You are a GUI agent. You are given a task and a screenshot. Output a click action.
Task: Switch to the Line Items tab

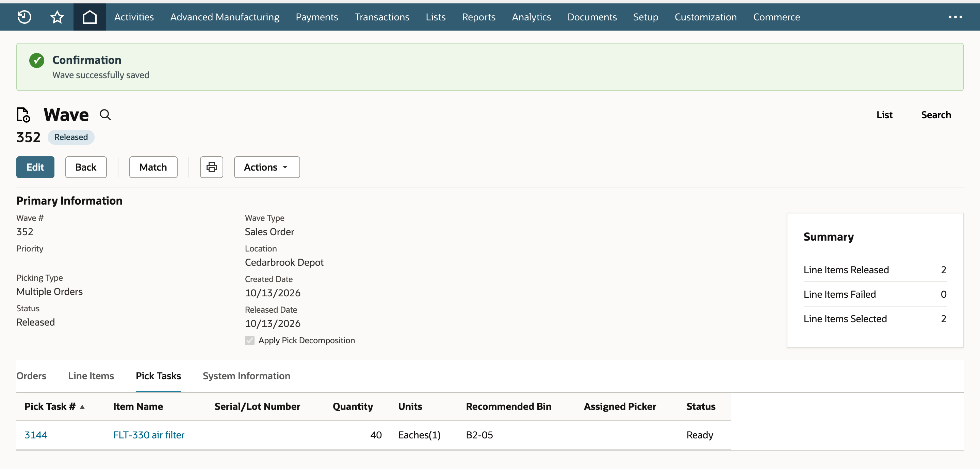91,376
